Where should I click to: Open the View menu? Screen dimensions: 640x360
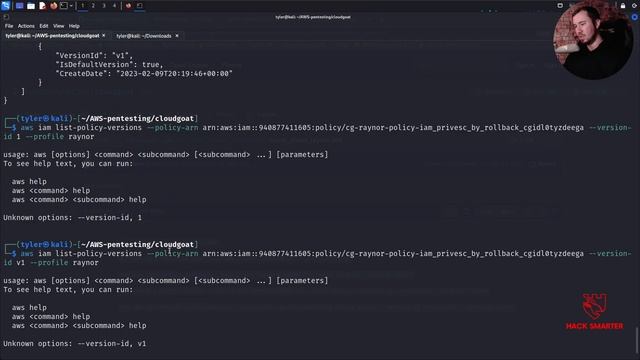[x=58, y=26]
